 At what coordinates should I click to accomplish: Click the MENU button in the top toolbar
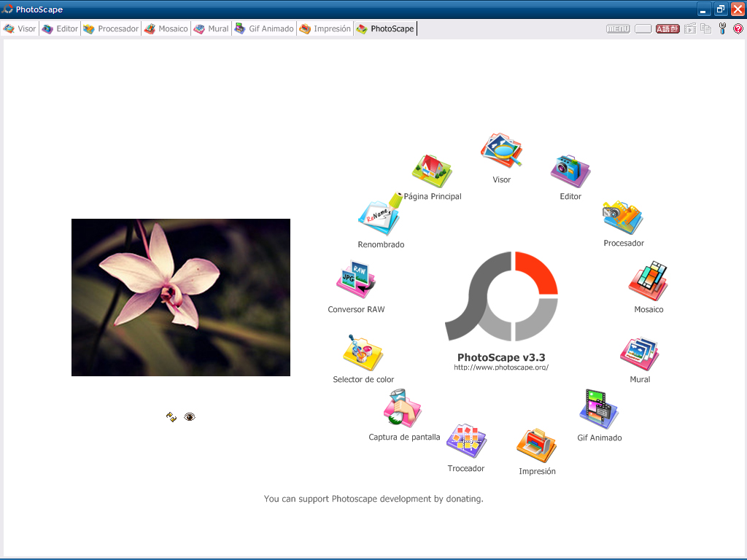click(x=618, y=29)
